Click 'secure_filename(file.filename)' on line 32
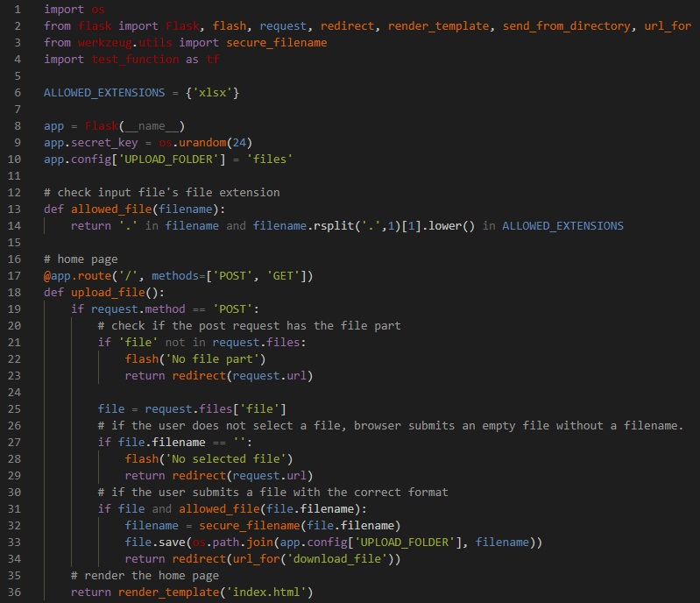The width and height of the screenshot is (700, 603). point(300,525)
